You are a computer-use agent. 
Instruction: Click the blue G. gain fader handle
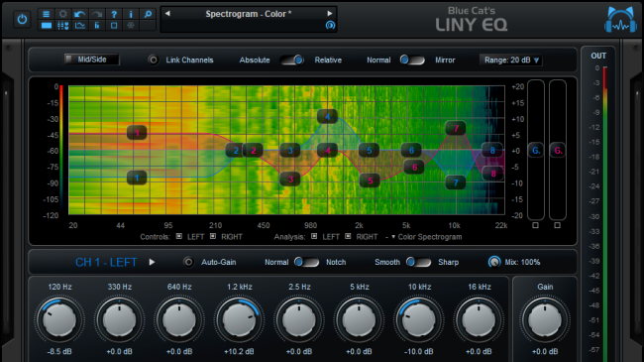pos(536,151)
